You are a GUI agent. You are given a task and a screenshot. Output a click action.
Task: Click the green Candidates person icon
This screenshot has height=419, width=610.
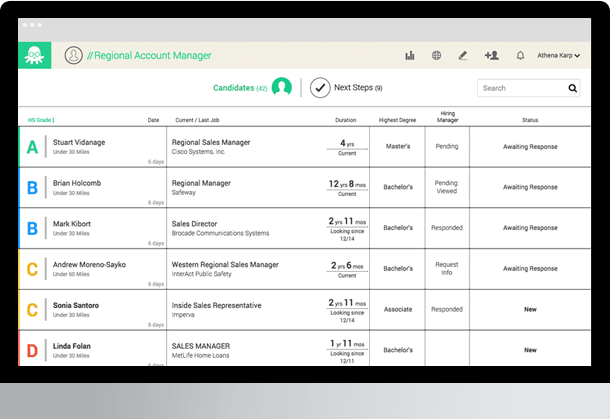pyautogui.click(x=282, y=88)
